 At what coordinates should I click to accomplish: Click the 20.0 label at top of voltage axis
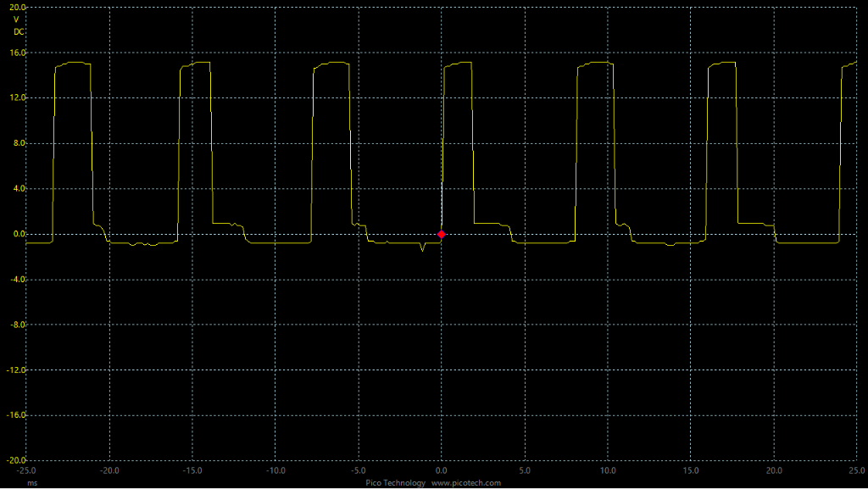pyautogui.click(x=18, y=7)
